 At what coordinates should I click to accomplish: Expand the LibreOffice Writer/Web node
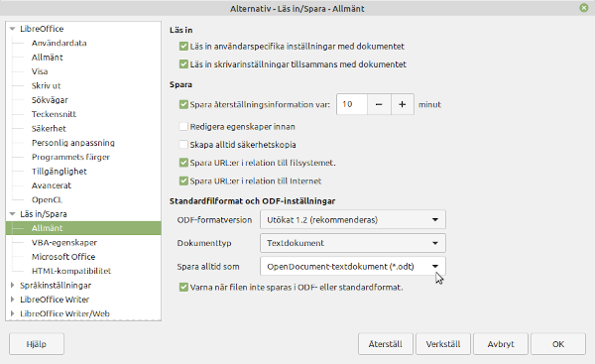[x=13, y=313]
